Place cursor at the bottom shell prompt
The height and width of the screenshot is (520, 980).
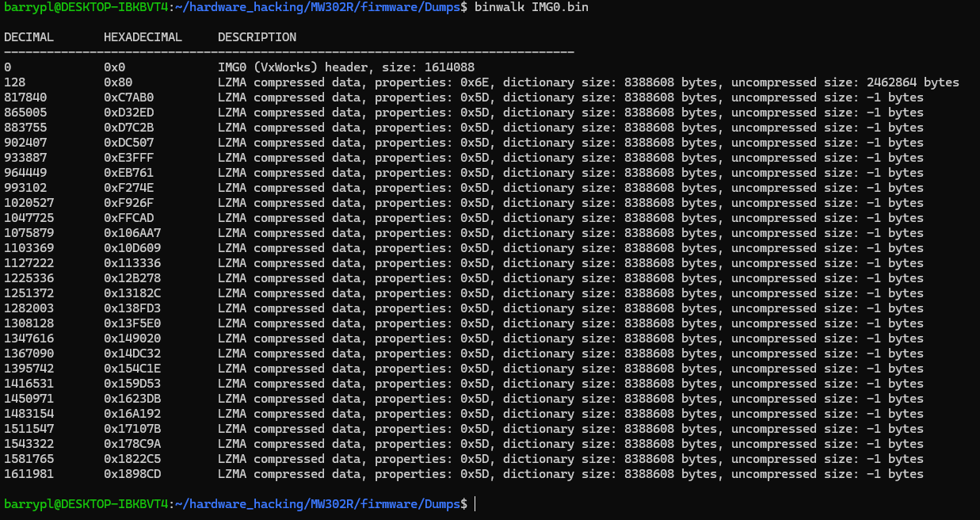point(476,504)
